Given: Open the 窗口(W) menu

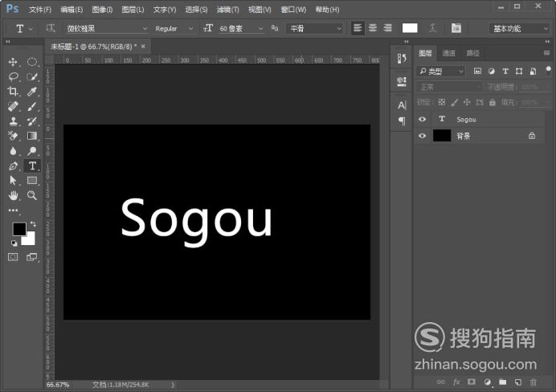Looking at the screenshot, I should coord(293,10).
